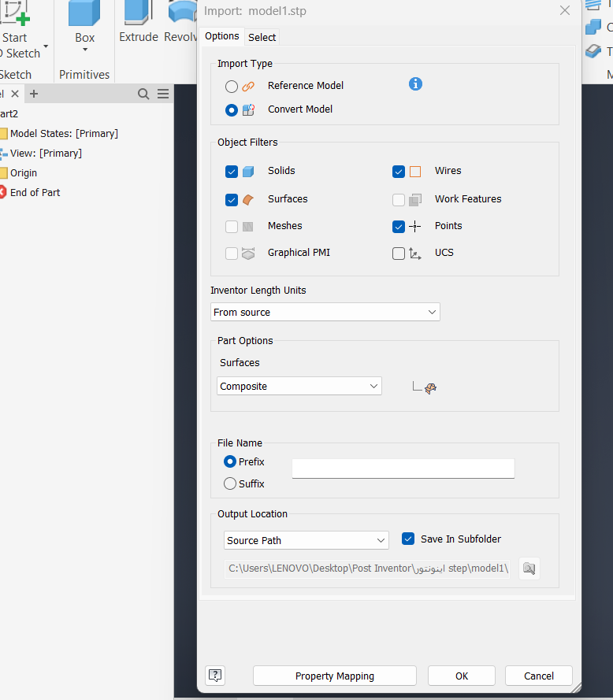Open Inventor Length Units dropdown

[x=325, y=312]
